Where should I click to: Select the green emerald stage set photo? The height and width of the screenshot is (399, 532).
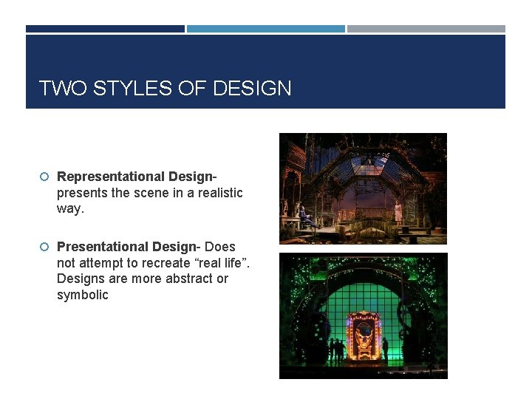pos(364,316)
